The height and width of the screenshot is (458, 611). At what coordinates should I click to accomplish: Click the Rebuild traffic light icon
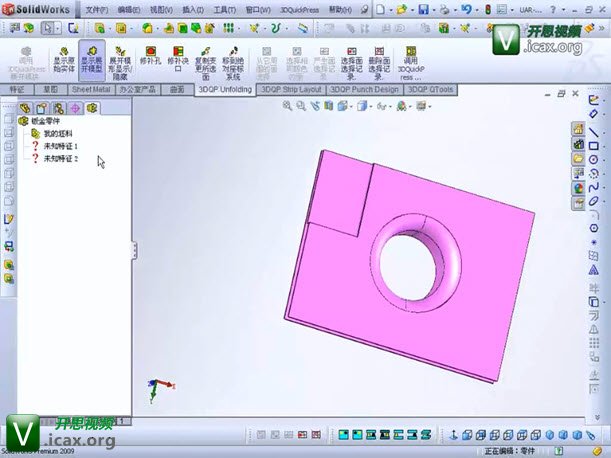tap(488, 9)
